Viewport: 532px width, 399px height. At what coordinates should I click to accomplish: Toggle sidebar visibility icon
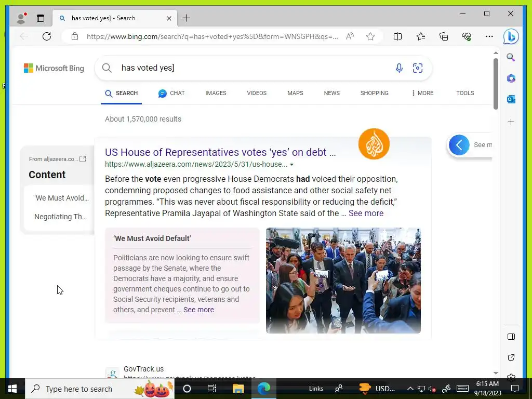(x=511, y=337)
